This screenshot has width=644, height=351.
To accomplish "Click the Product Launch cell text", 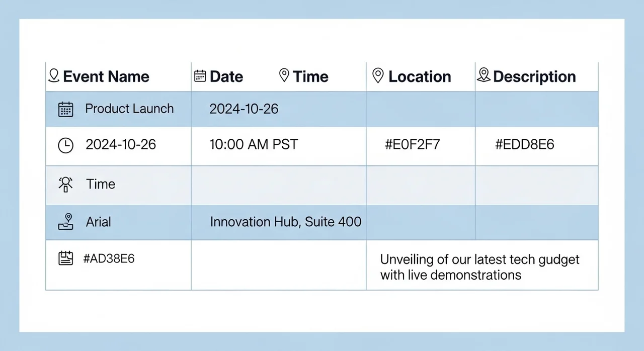I will [129, 109].
